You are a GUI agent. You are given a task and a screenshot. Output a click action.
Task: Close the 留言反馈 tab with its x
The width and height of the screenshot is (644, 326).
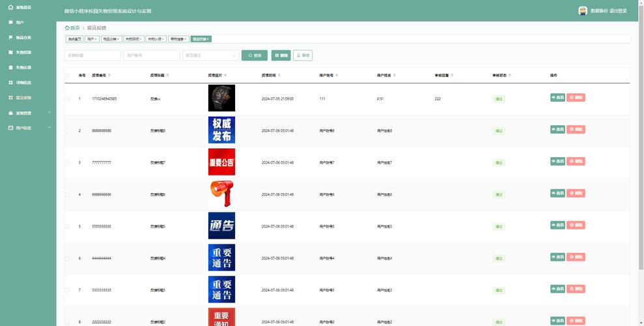point(208,39)
